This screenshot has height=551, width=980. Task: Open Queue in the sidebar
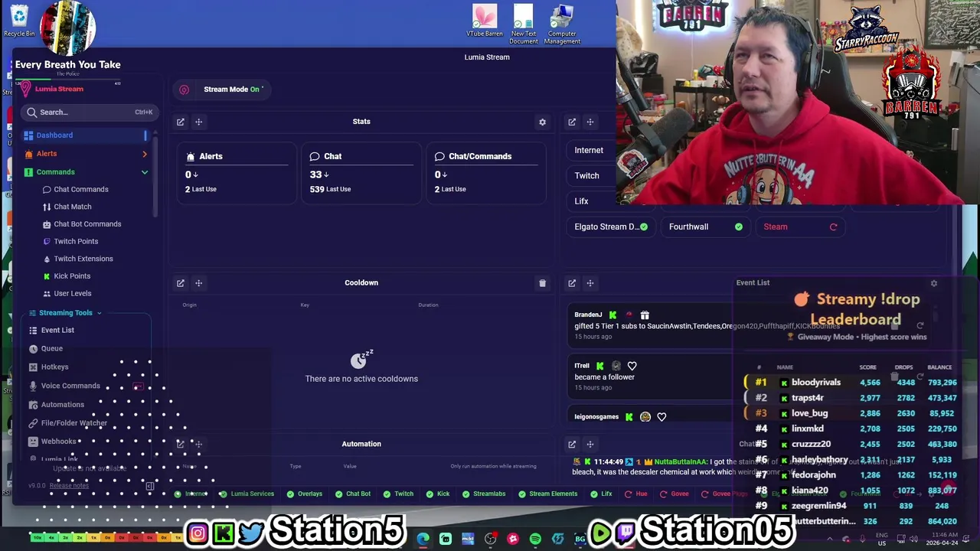pyautogui.click(x=51, y=349)
